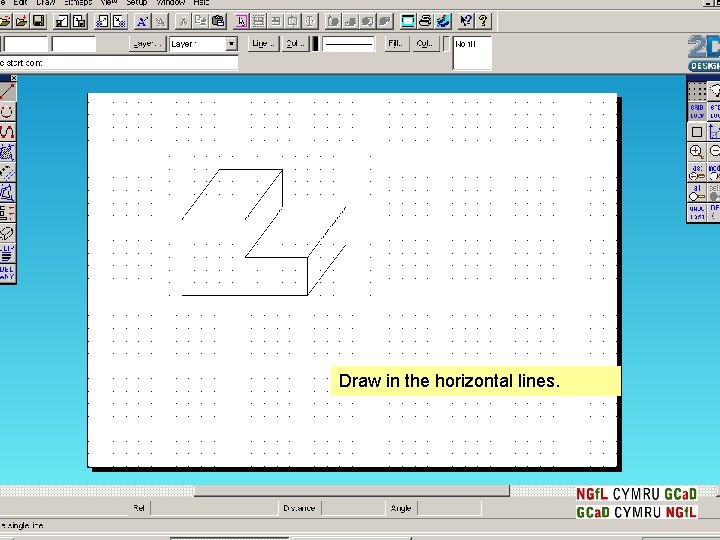The height and width of the screenshot is (540, 720).
Task: Click the Zoom last magnifier icon
Action: pos(697,172)
